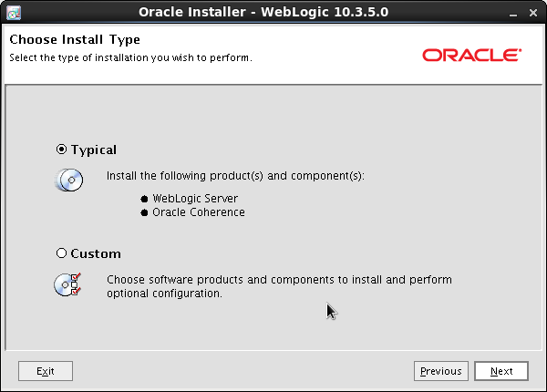
Task: Close the Oracle Installer window
Action: [533, 13]
